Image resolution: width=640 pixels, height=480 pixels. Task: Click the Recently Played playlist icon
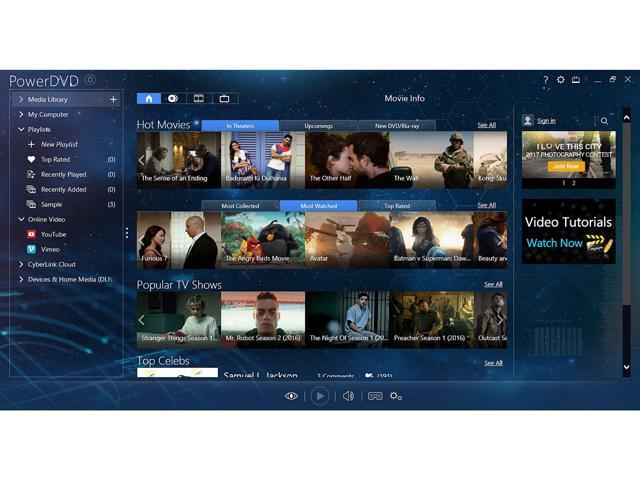(x=31, y=174)
